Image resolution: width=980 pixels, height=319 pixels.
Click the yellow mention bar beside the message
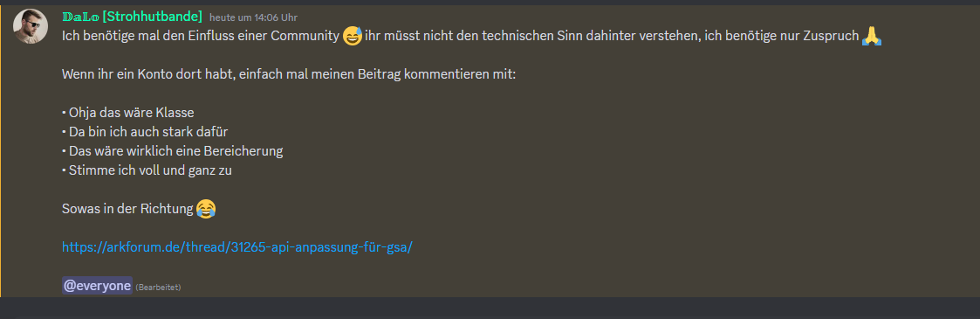click(1, 150)
